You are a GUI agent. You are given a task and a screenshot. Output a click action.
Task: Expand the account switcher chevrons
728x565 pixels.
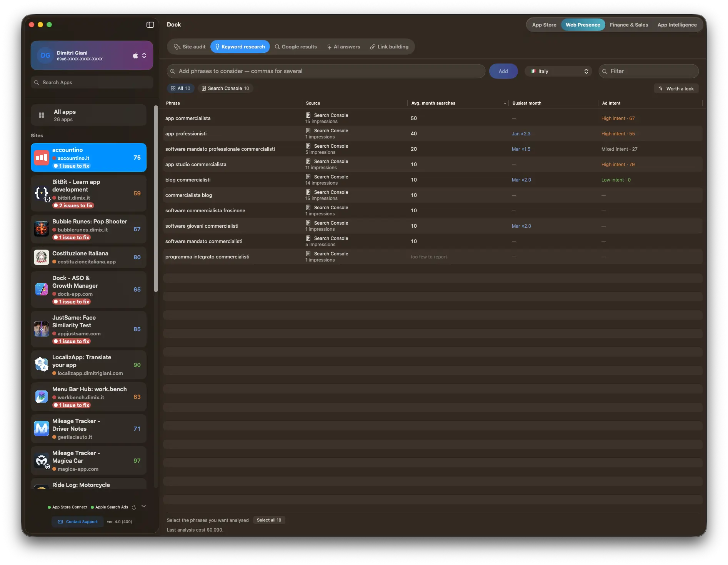[144, 55]
